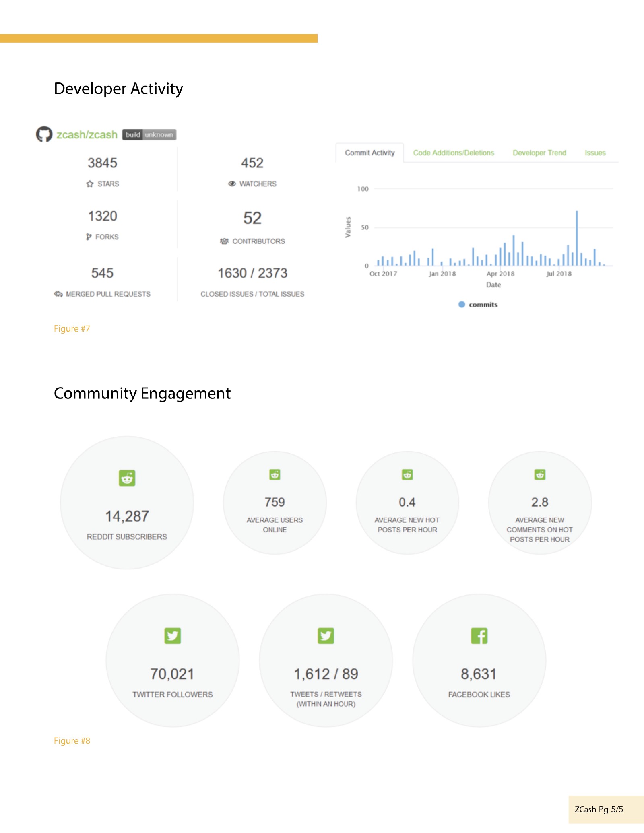Screen dimensions: 644x833
Task: Switch to the Code Additions/Deletions tab
Action: tap(454, 153)
